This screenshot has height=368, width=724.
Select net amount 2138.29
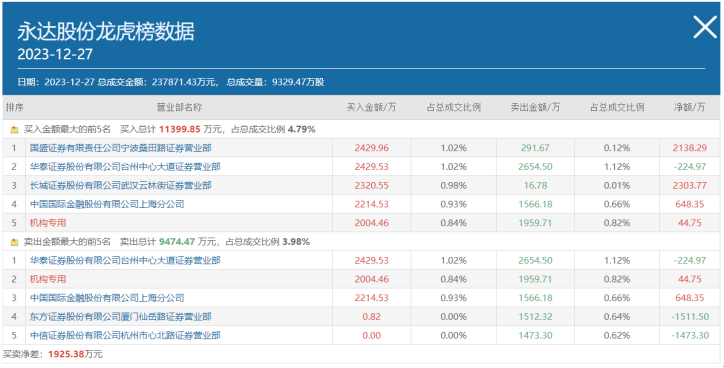point(689,148)
